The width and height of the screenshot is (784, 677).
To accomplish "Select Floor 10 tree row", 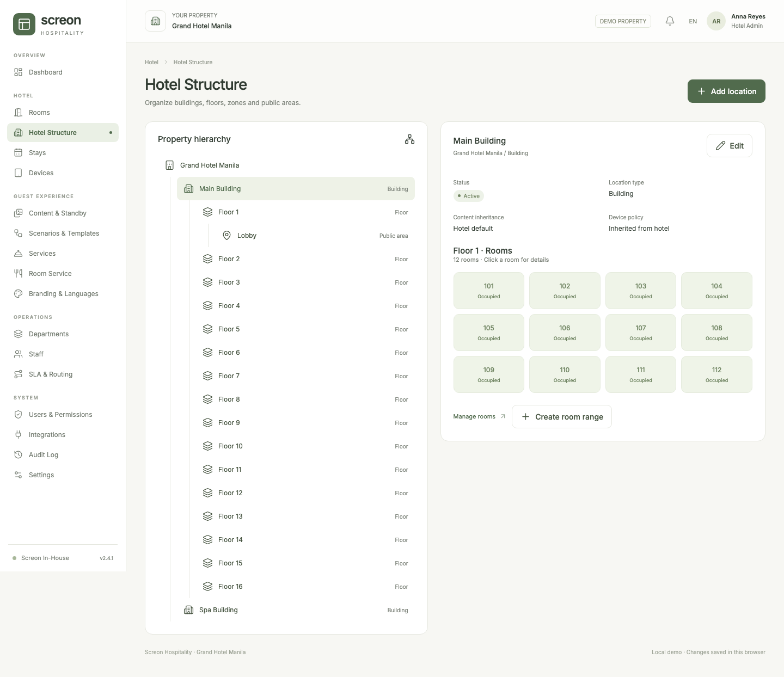I will [x=305, y=446].
